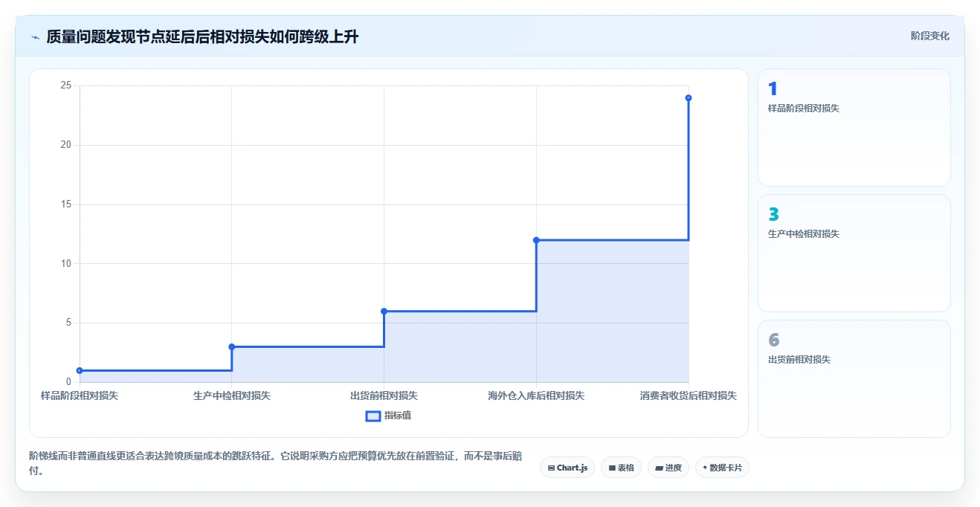Click the 指标值 legend label
This screenshot has height=507, width=980.
pos(398,416)
